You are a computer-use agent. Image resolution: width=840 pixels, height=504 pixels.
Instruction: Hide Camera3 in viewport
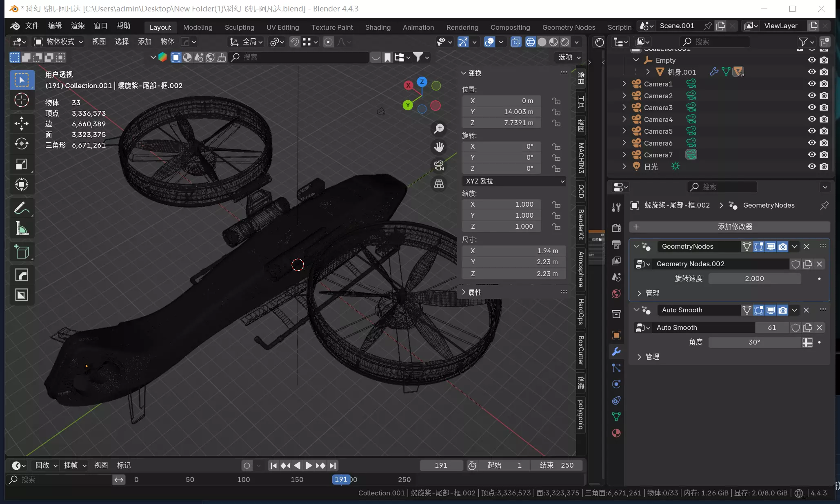[812, 107]
